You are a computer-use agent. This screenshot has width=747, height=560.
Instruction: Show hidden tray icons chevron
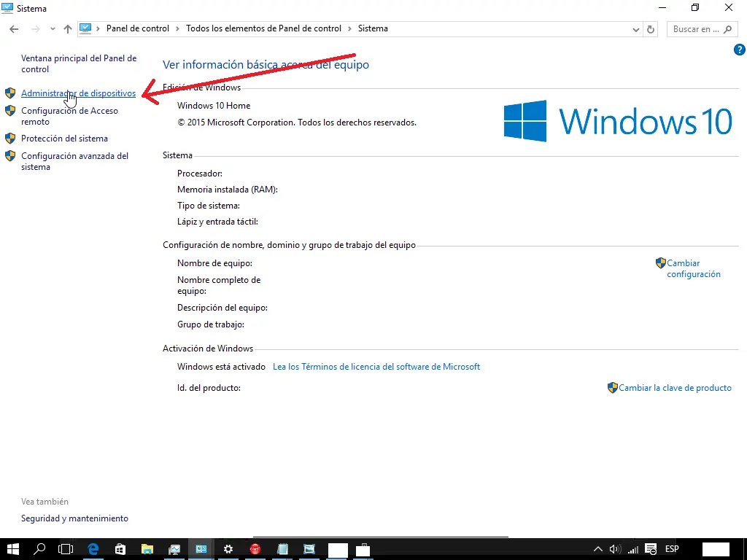pyautogui.click(x=598, y=549)
